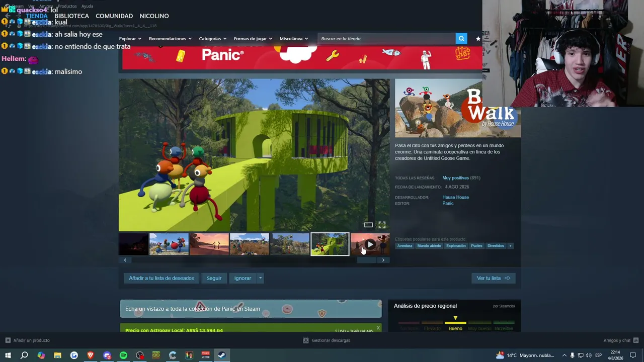
Task: Open the volume tray icon
Action: (588, 355)
